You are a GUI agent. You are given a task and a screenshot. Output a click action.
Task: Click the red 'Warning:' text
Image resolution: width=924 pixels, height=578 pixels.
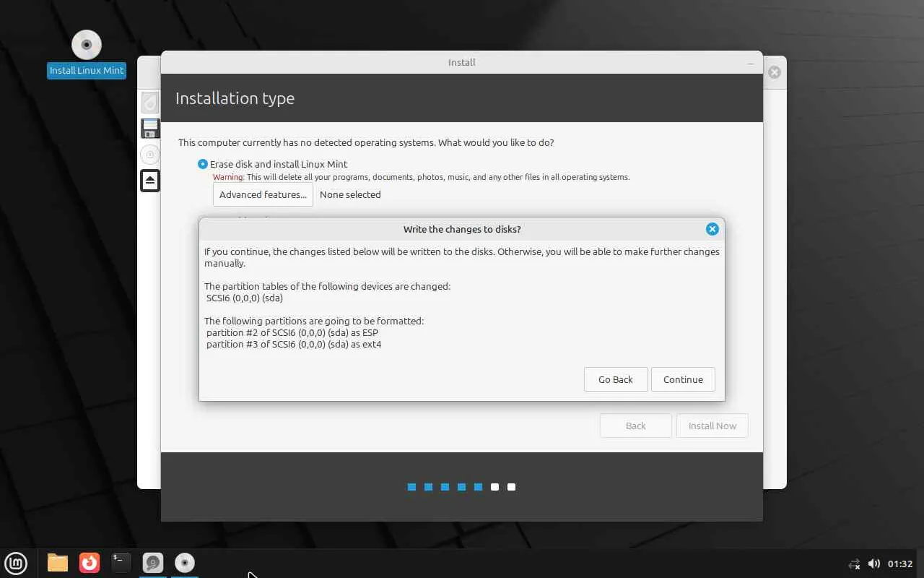coord(229,177)
